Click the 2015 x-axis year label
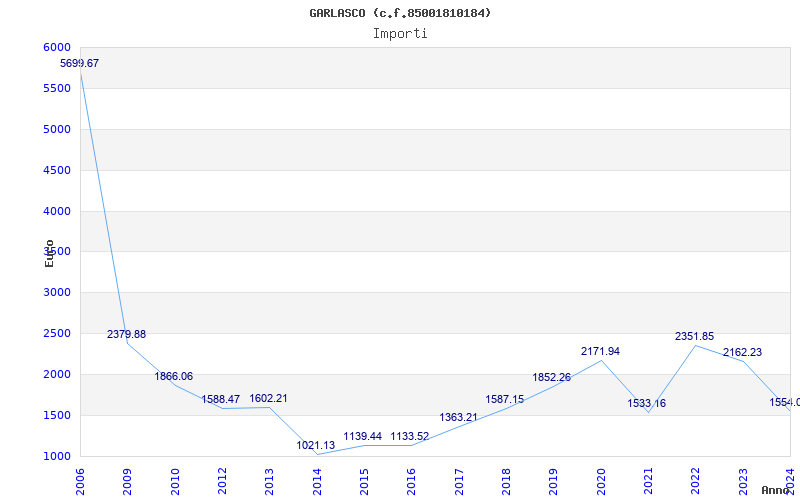 [364, 482]
